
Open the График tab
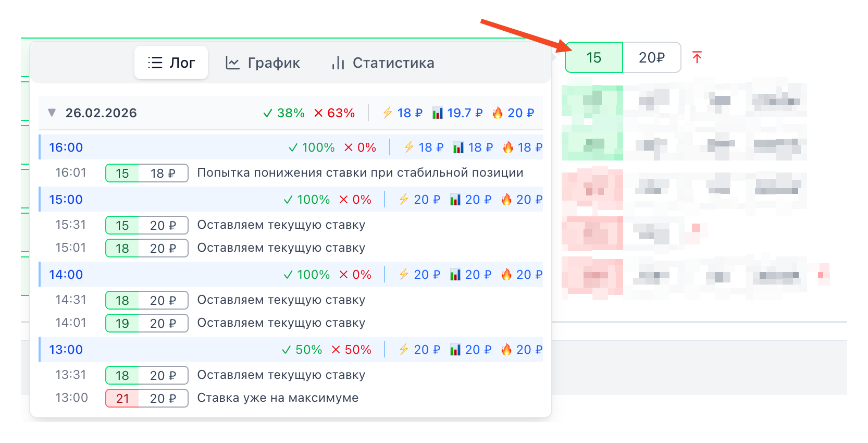pyautogui.click(x=263, y=63)
